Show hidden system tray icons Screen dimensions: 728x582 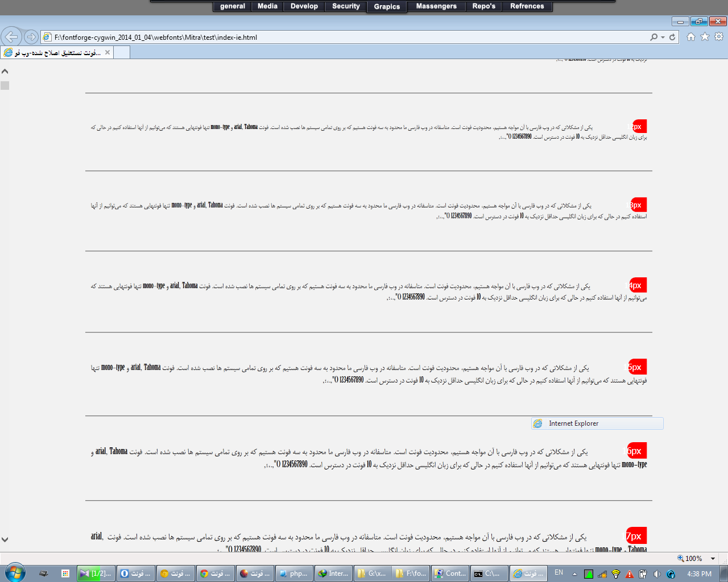tap(574, 573)
